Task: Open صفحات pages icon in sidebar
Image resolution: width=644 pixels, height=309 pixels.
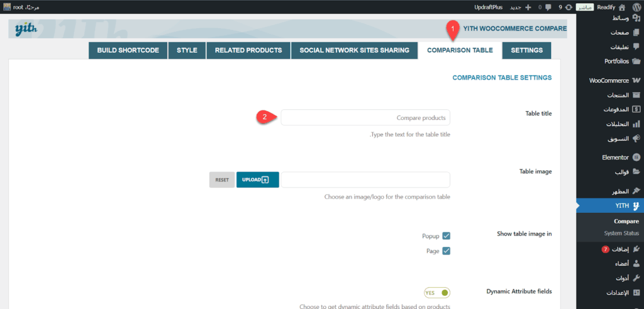Action: [x=636, y=32]
